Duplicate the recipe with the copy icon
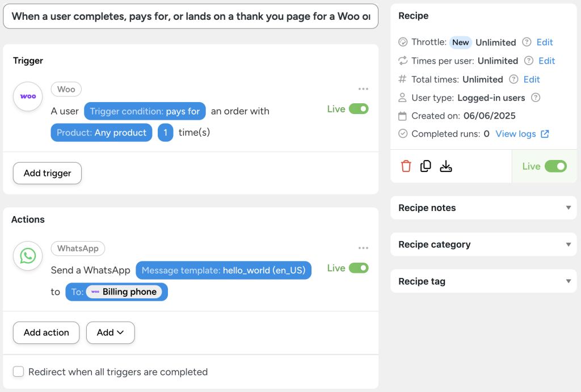 [426, 166]
